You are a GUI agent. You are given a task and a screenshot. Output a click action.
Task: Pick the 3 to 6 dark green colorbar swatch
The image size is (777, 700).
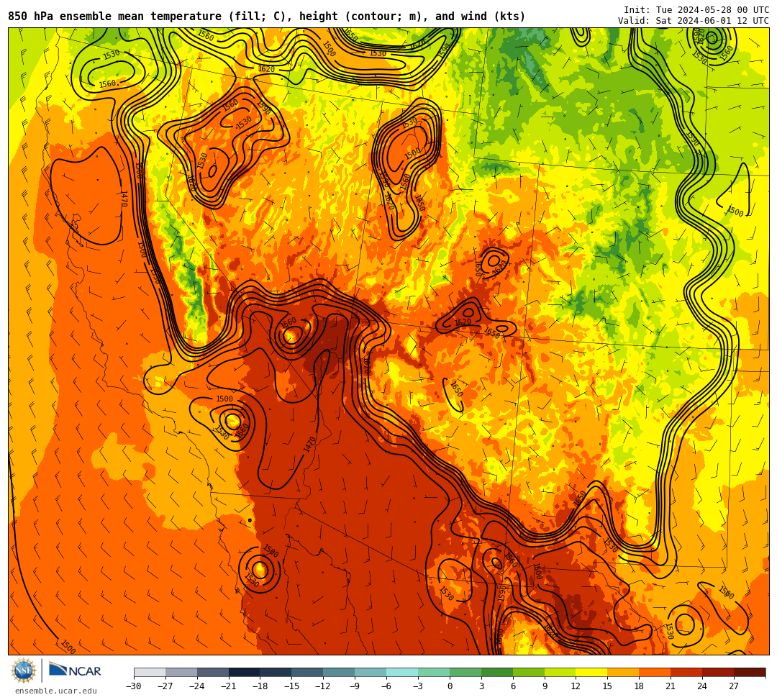click(497, 672)
